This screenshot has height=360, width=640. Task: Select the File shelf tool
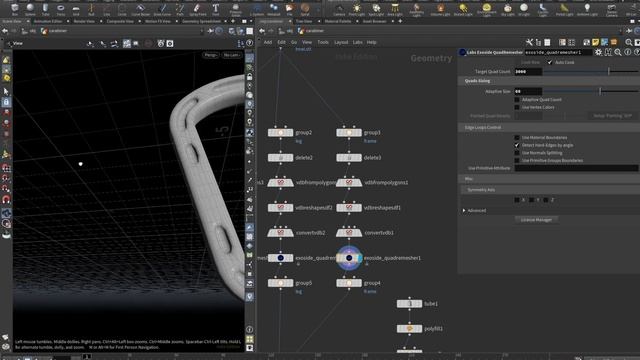tap(289, 9)
